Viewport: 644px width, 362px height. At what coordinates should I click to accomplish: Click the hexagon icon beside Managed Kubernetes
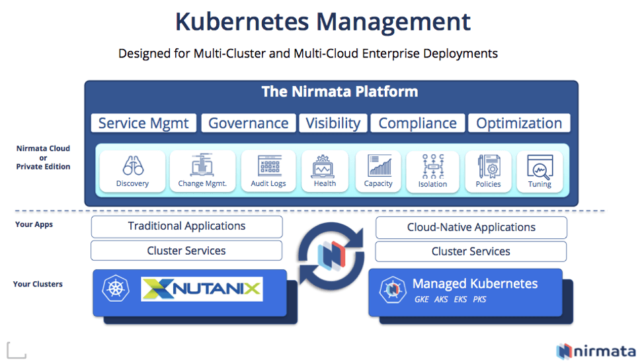(393, 290)
